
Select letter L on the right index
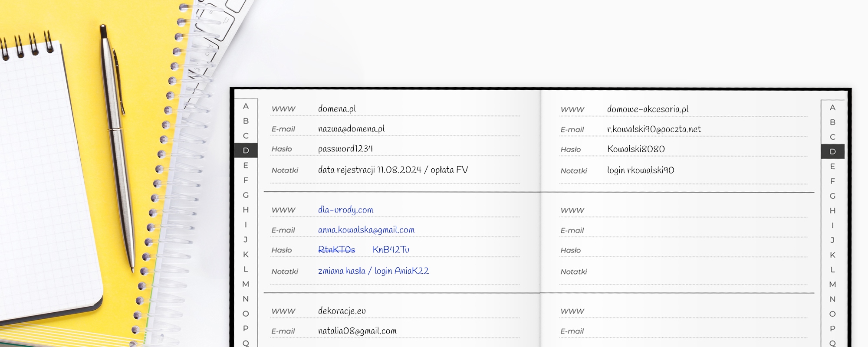pos(832,270)
